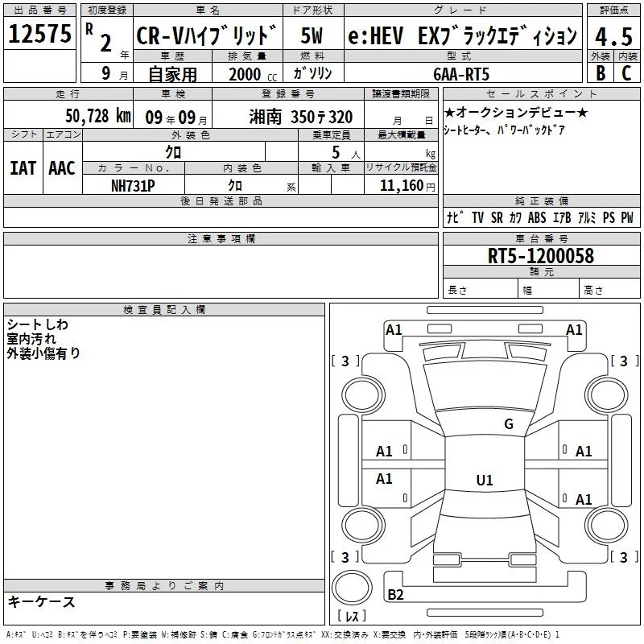Select the ナビ equipment code
The image size is (644, 644).
click(x=453, y=218)
